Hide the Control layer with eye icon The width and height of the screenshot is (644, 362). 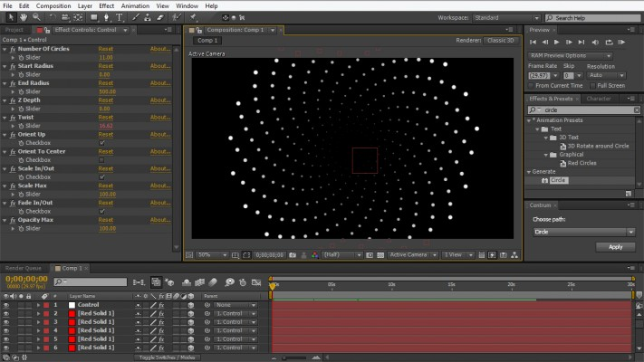(6, 305)
